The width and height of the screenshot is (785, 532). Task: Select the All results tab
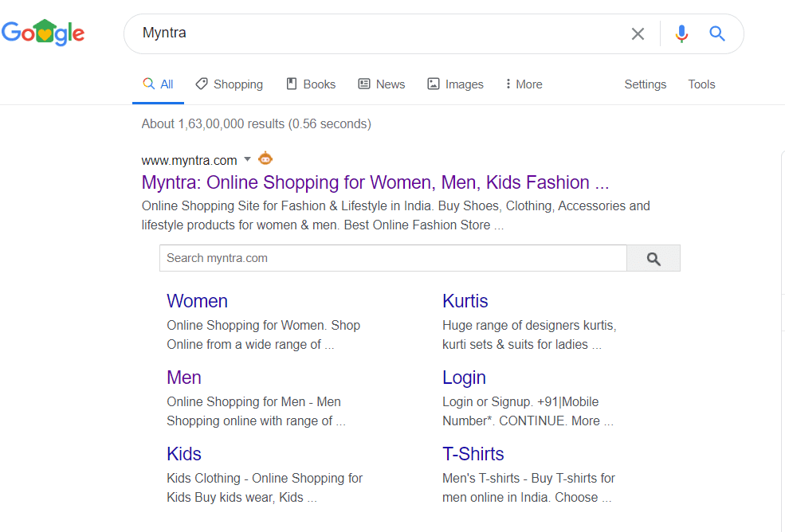(159, 84)
